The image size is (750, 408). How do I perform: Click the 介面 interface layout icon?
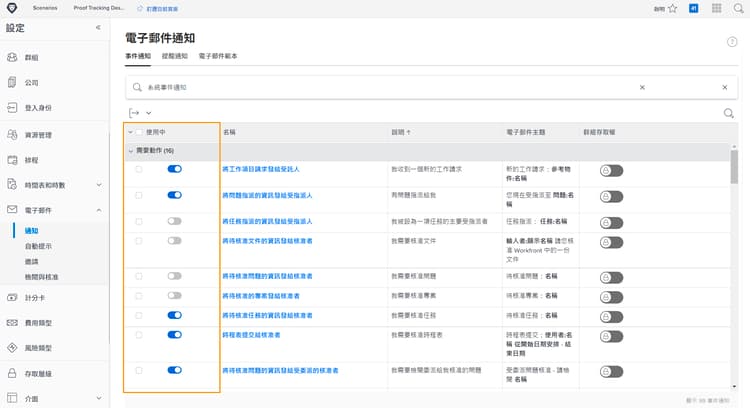point(12,398)
